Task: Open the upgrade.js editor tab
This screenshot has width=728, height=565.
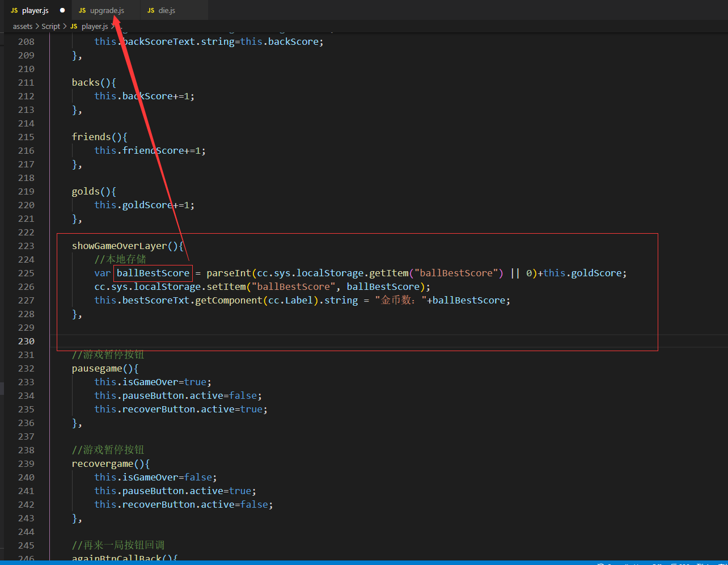Action: [x=106, y=10]
